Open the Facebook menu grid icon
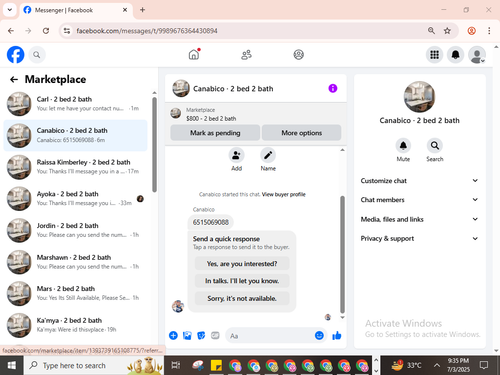Viewport: 500px width, 375px height. 434,55
